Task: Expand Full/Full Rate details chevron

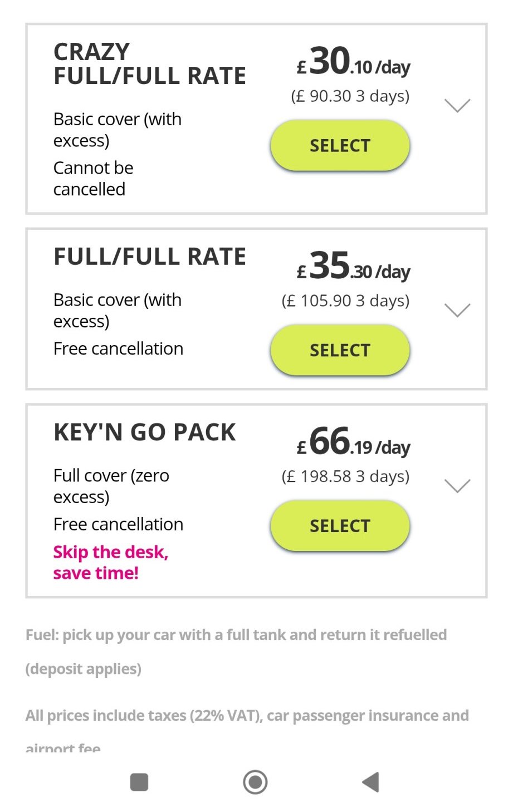Action: tap(458, 310)
